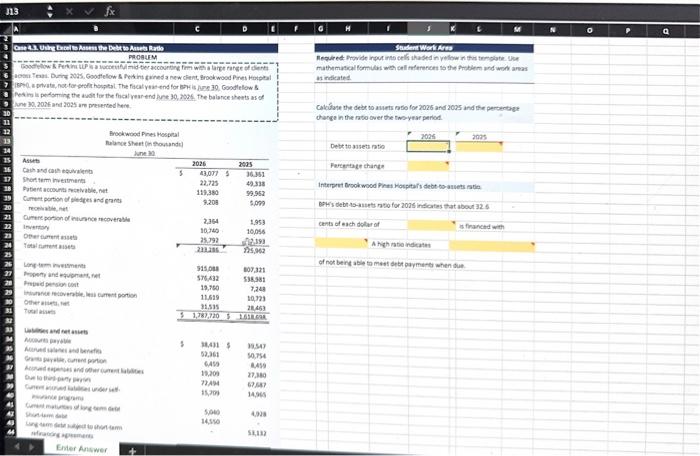Click the 'Cash and cash equivalents' label
This screenshot has width=700, height=456.
coord(58,171)
